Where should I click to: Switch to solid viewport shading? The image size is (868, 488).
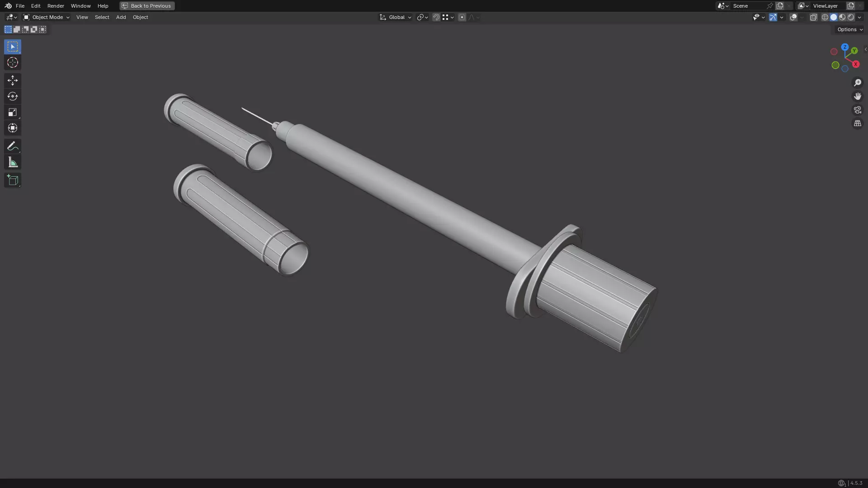coord(834,17)
